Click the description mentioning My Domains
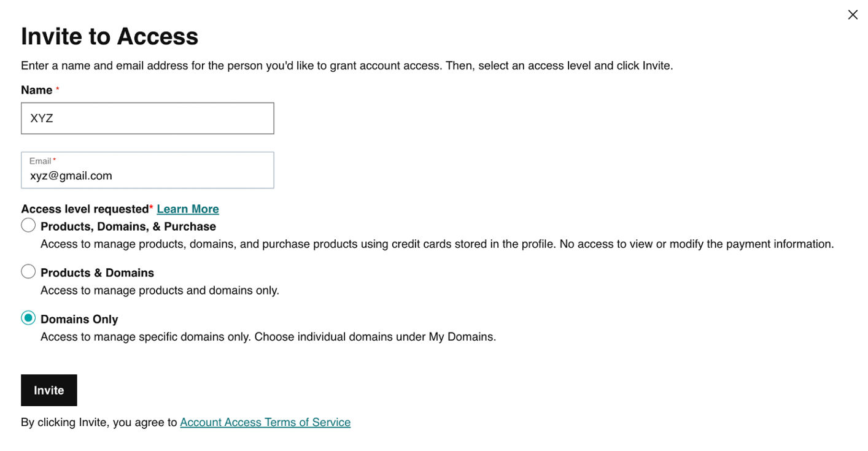The width and height of the screenshot is (868, 451). pos(268,337)
